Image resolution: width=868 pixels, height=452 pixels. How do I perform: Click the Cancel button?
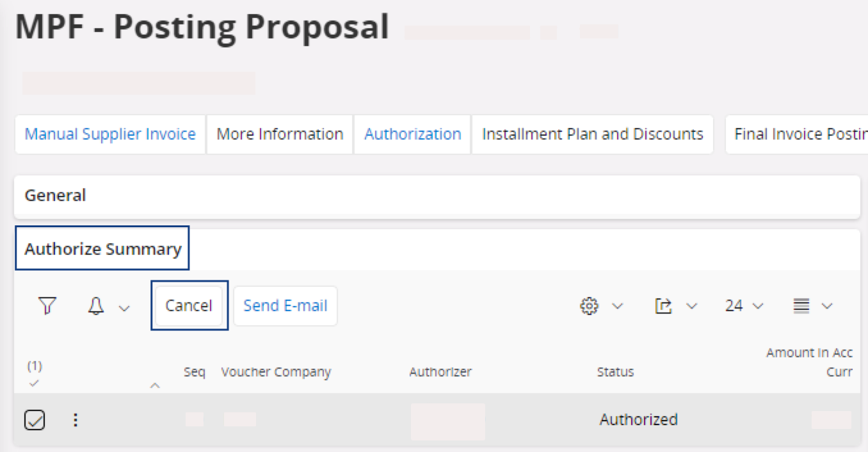click(x=189, y=306)
